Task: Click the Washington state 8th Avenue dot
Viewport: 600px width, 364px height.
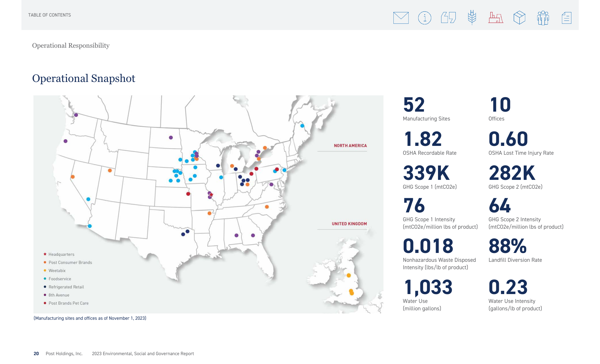Action: tap(76, 115)
